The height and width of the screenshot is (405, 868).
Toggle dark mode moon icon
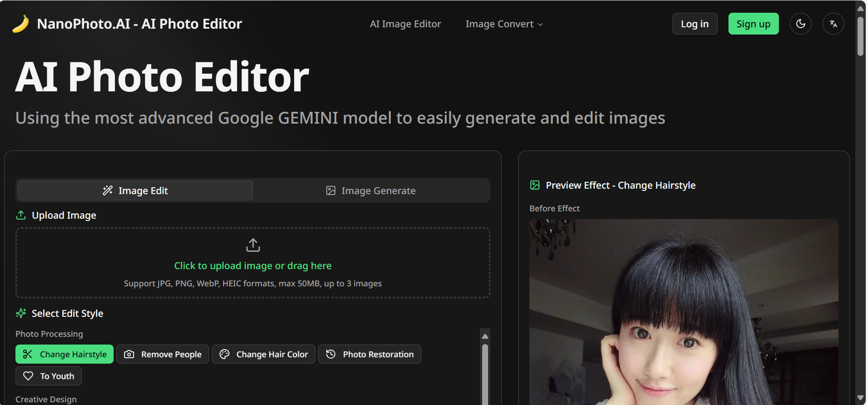point(800,24)
